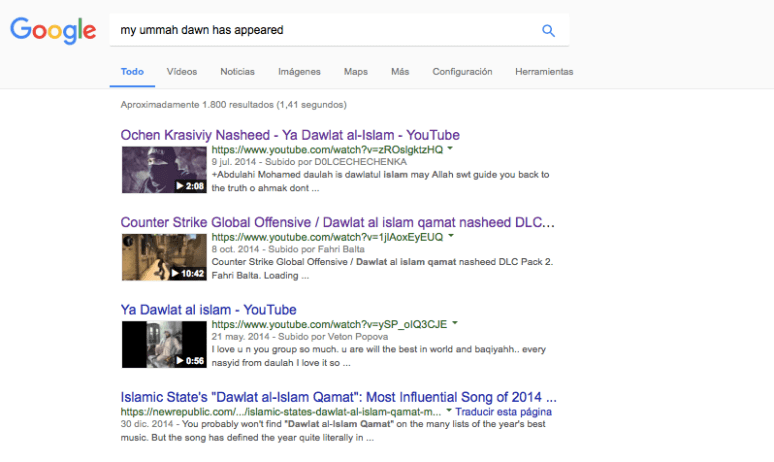This screenshot has height=462, width=774.
Task: Click into the search text field
Action: pyautogui.click(x=320, y=30)
